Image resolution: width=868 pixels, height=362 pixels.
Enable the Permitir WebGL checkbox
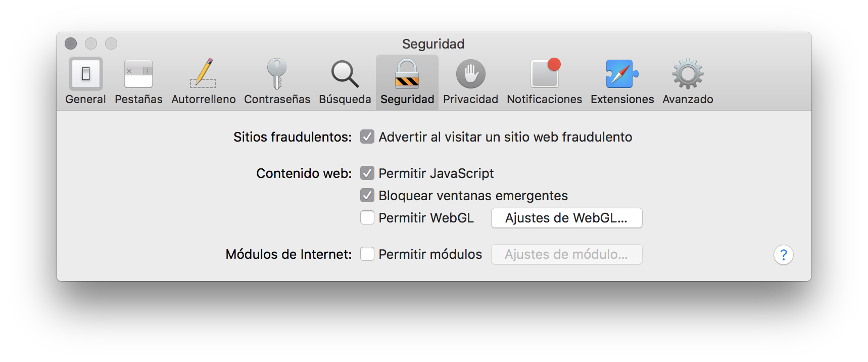[x=367, y=218]
